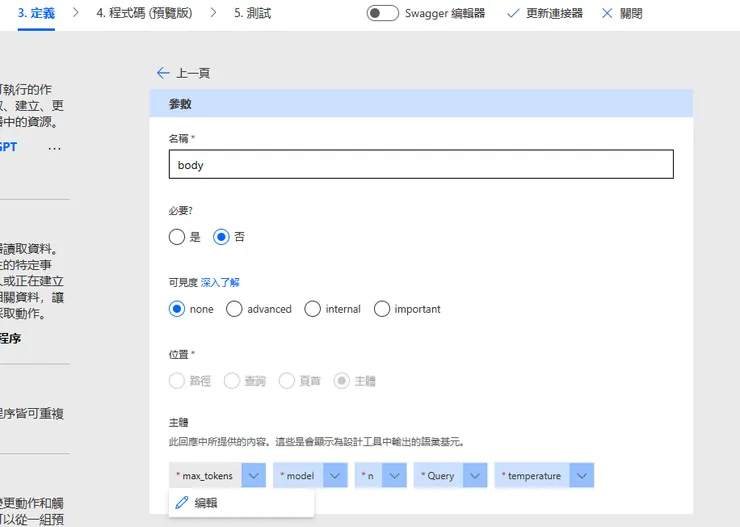Click 更新連接器 button label

[x=555, y=13]
